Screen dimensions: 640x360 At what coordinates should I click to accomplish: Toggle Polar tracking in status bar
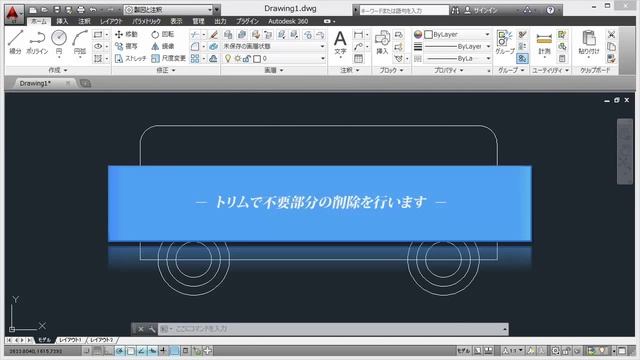point(120,351)
